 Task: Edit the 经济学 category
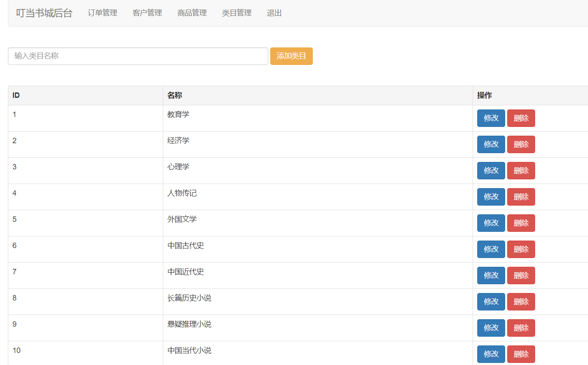click(491, 144)
